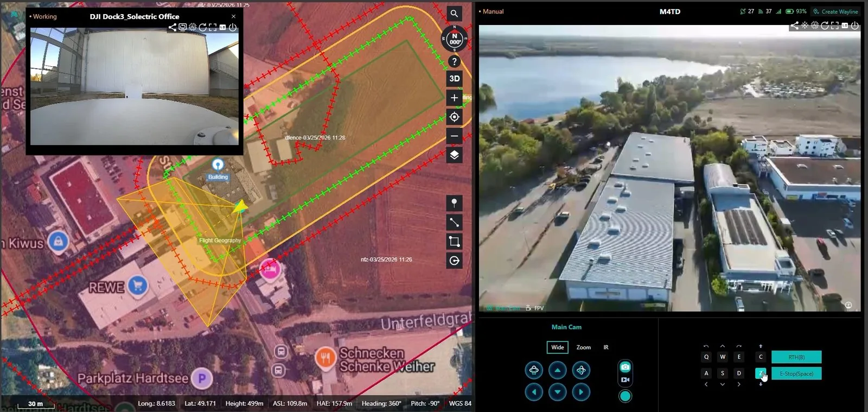
Task: Close the Dock3 Solectric Office window
Action: click(x=234, y=16)
